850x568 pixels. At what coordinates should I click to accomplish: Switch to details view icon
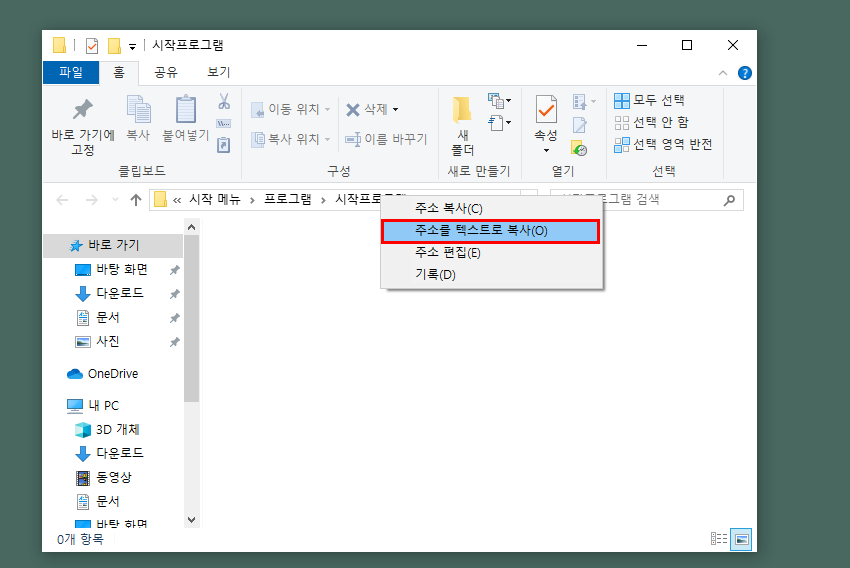pyautogui.click(x=719, y=539)
